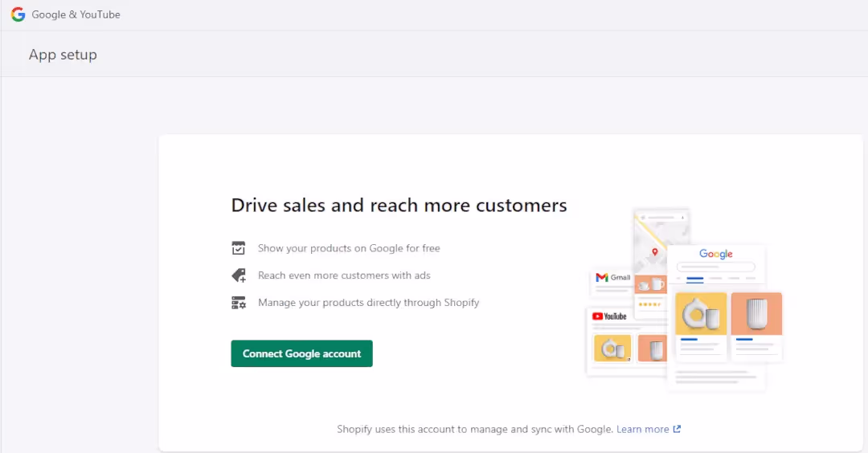Open the Learn more link
Viewport: 868px width, 453px height.
[x=643, y=429]
